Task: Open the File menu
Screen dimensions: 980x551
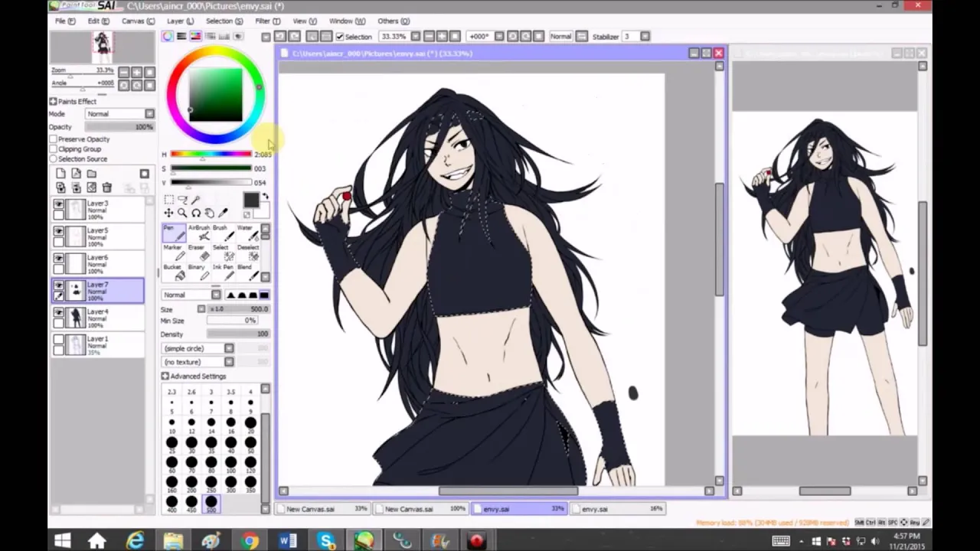Action: click(64, 21)
